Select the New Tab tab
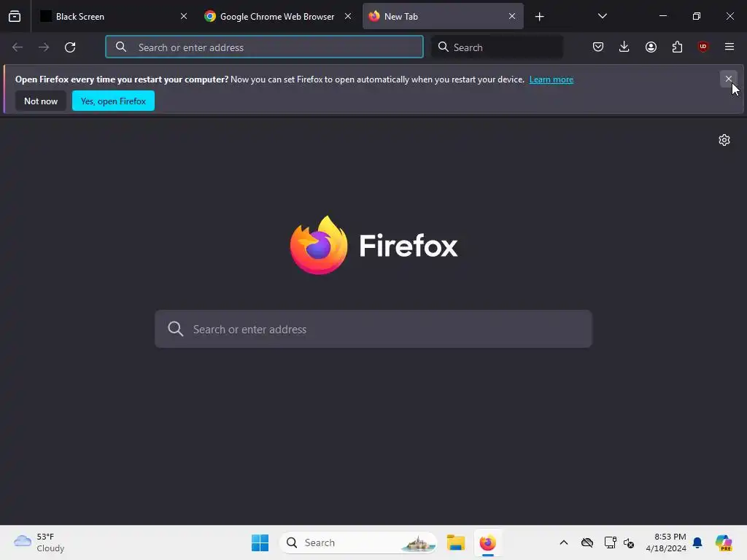Viewport: 747px width, 560px height. 443,16
